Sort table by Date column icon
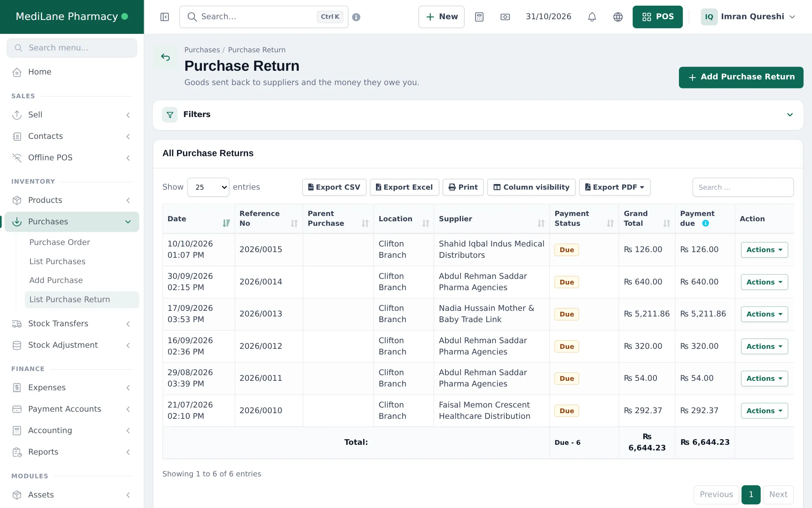The width and height of the screenshot is (812, 508). 226,223
